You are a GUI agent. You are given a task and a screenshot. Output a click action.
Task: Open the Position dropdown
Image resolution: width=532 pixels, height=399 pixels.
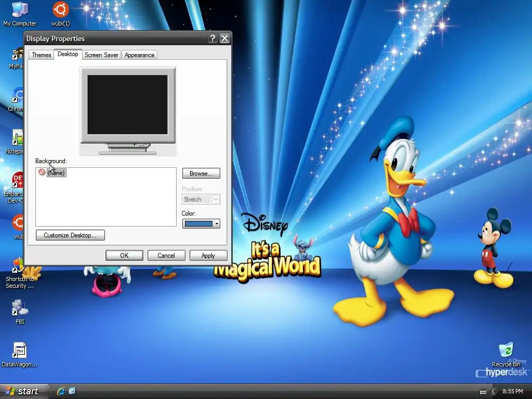point(201,199)
